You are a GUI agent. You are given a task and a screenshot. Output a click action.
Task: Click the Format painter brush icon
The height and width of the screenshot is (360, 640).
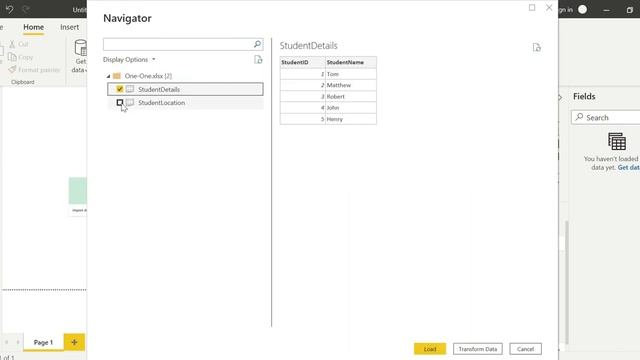12,70
